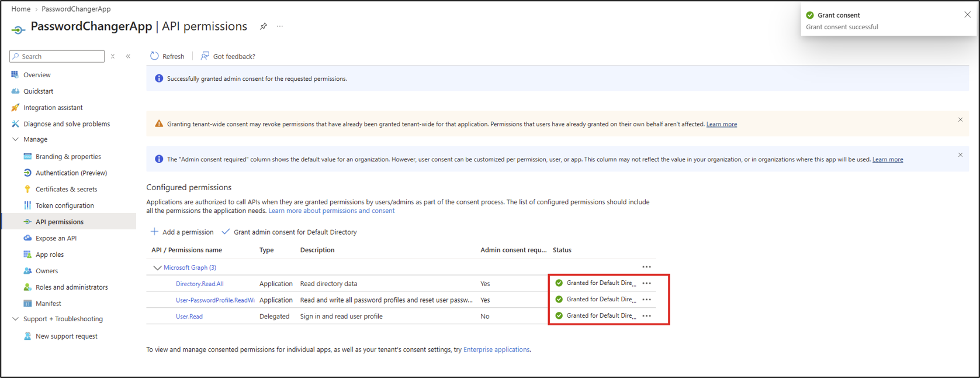Image resolution: width=980 pixels, height=378 pixels.
Task: Click 'Sign in and read user profile' text
Action: tap(341, 317)
